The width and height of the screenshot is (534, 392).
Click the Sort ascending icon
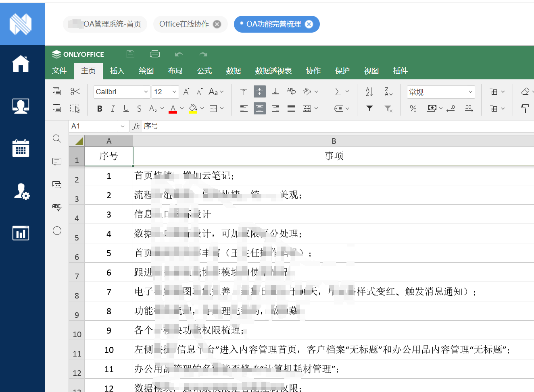tap(369, 92)
